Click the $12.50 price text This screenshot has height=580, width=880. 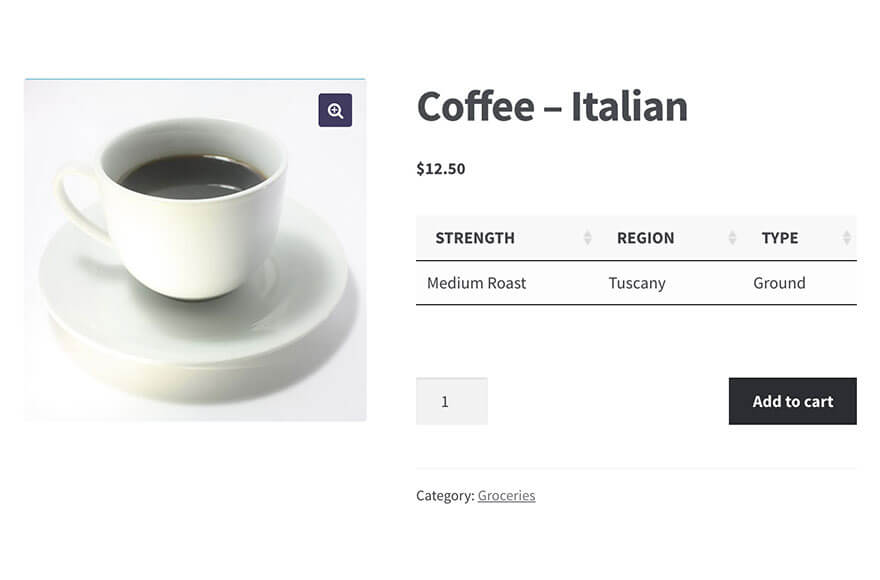441,168
